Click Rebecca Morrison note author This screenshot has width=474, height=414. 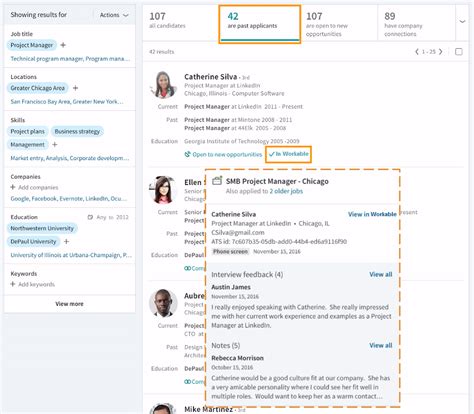tap(237, 358)
